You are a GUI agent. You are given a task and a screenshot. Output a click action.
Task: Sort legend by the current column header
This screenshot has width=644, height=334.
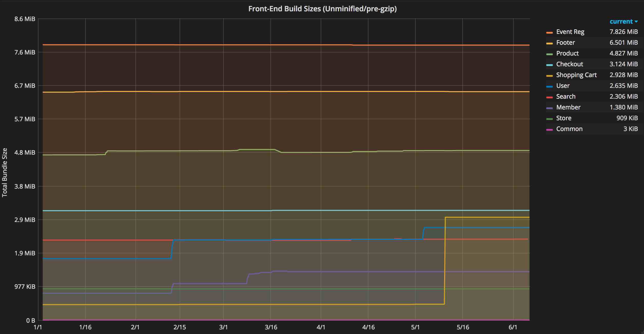[623, 22]
